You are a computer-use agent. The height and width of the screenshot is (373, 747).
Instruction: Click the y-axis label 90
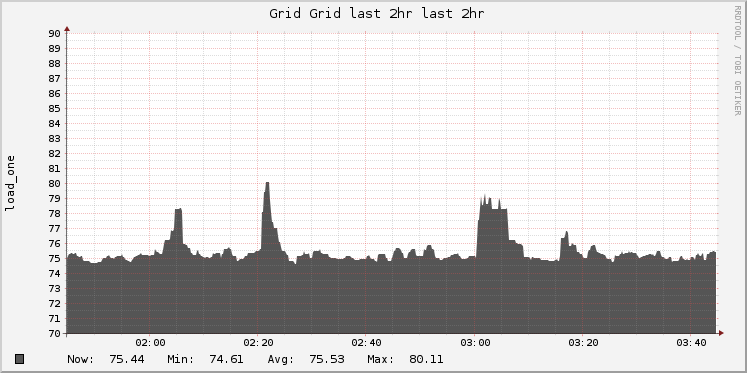pyautogui.click(x=54, y=33)
